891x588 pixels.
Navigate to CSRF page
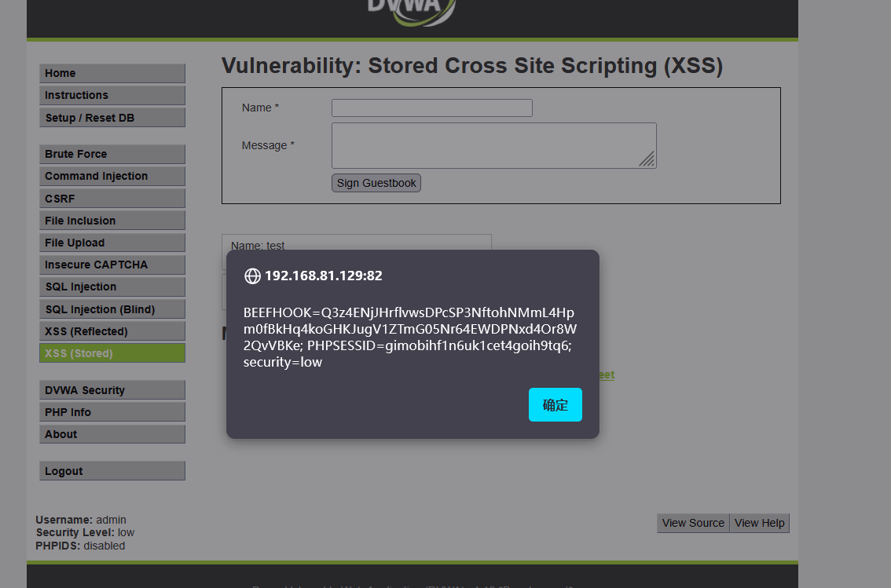(112, 198)
